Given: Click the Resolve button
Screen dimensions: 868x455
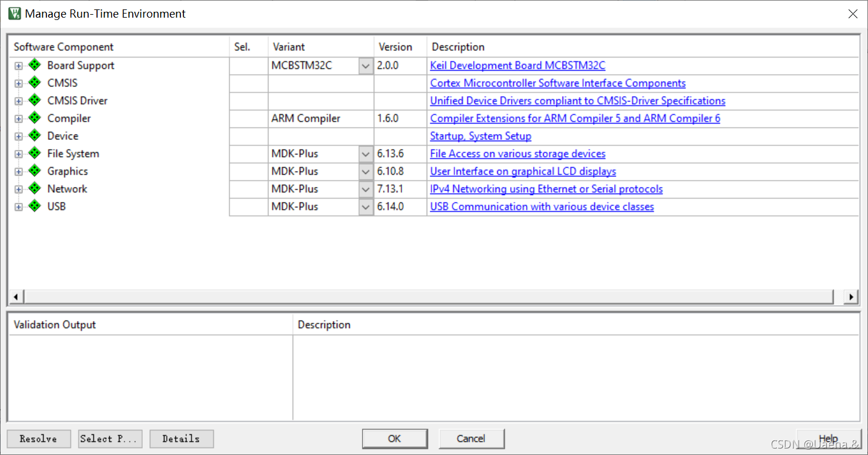Looking at the screenshot, I should 39,439.
